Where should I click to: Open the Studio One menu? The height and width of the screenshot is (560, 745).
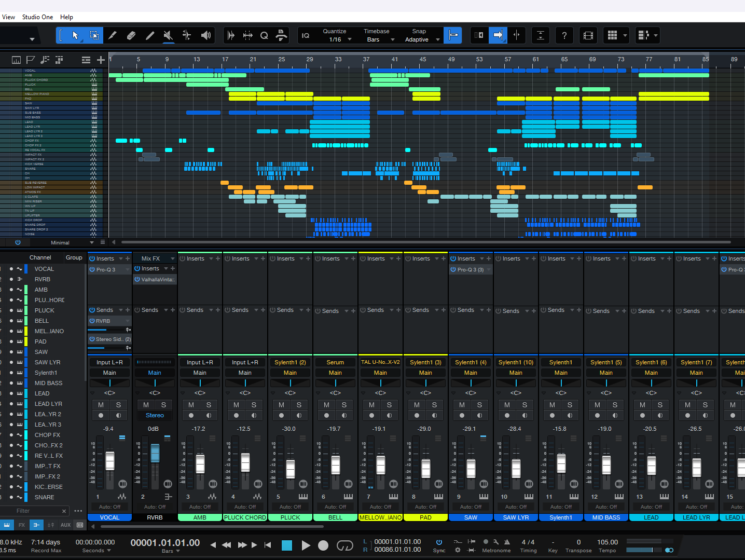37,17
